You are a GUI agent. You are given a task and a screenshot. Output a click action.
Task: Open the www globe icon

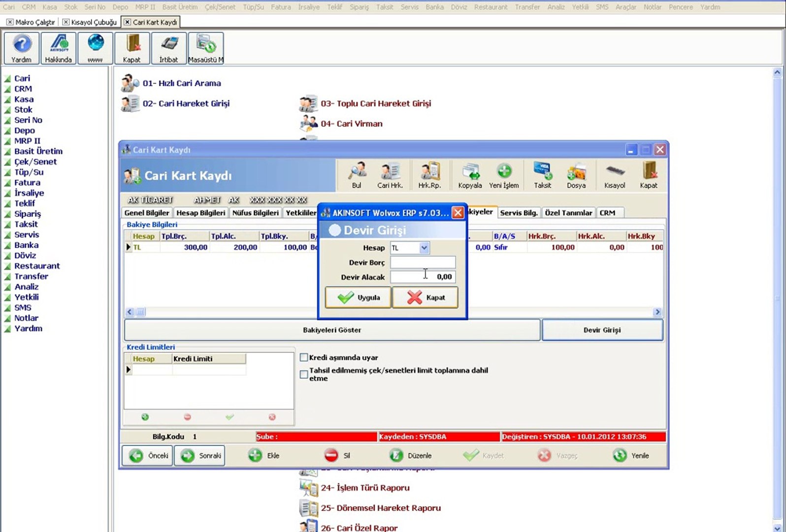pos(95,48)
